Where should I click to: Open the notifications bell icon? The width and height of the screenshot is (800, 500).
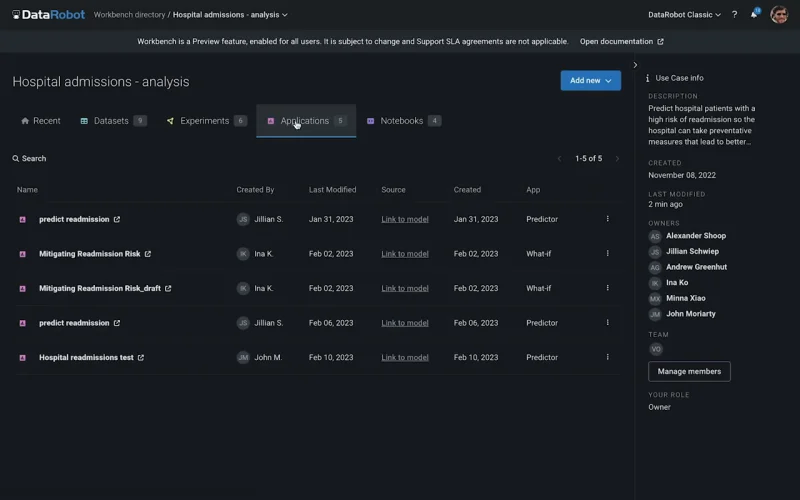click(x=754, y=15)
